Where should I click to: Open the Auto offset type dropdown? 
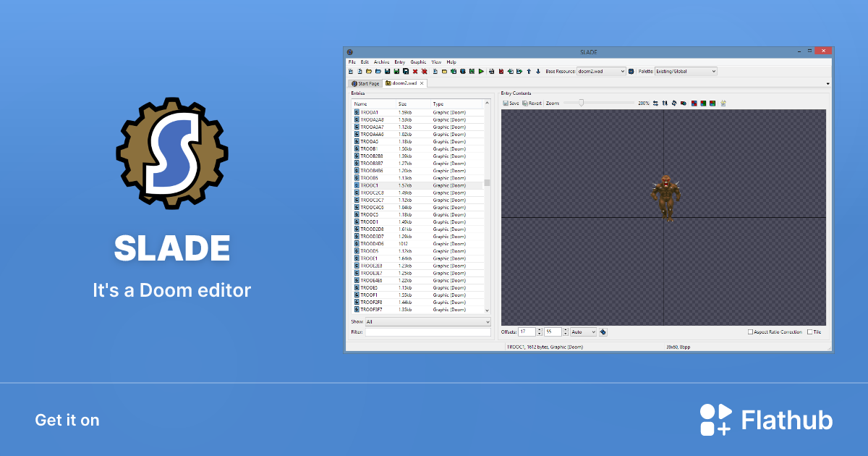[583, 332]
